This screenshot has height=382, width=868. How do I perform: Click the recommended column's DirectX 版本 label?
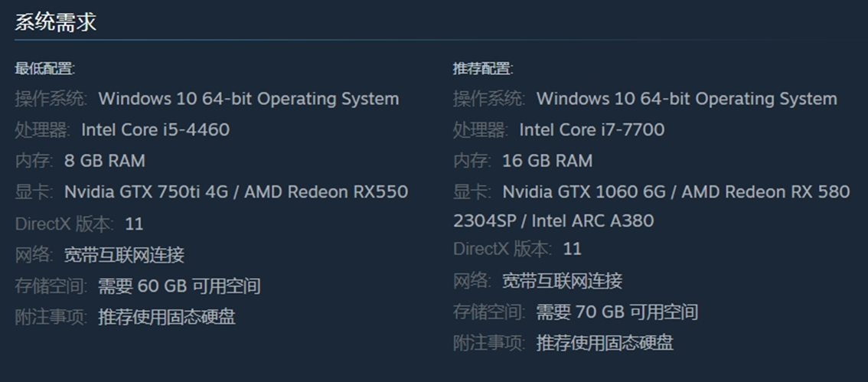502,249
